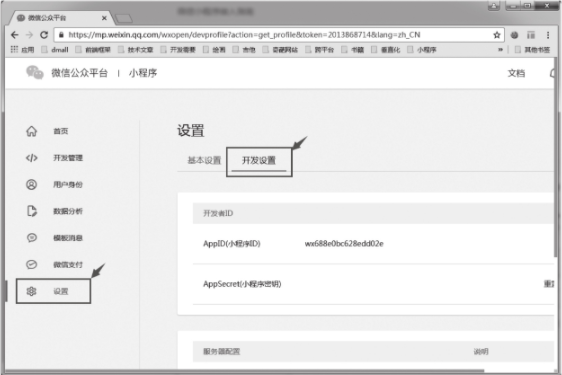Open 开发管理 from the sidebar
The height and width of the screenshot is (375, 562).
[x=54, y=158]
